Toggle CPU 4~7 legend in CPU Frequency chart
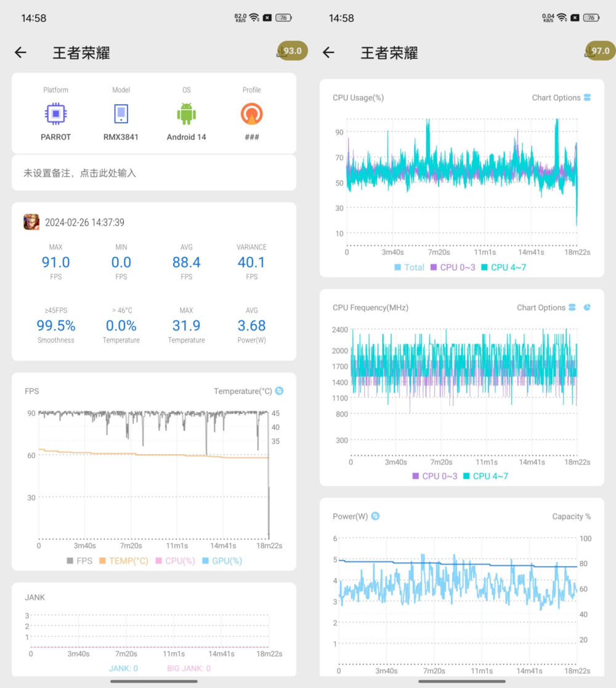Viewport: 616px width, 688px height. pos(485,476)
